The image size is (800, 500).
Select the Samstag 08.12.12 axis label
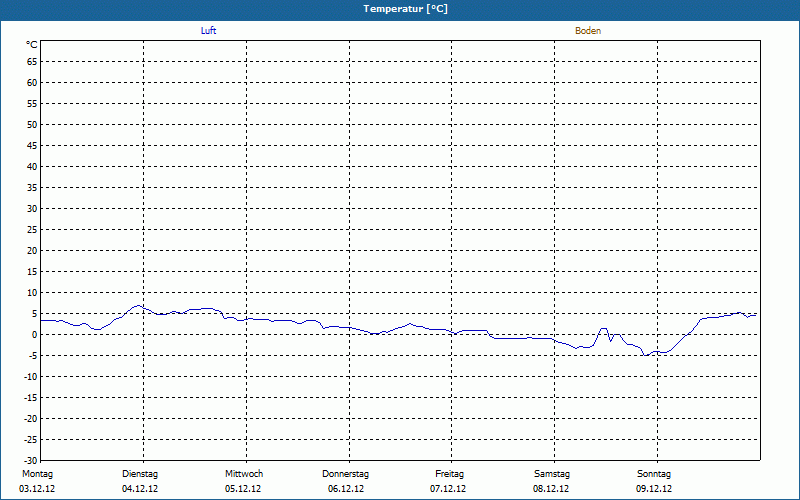click(x=552, y=481)
